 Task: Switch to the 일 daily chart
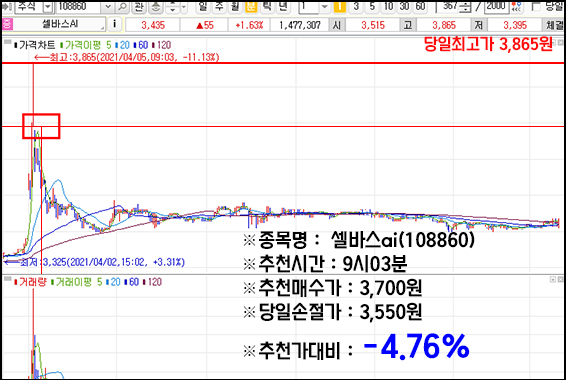coord(204,6)
